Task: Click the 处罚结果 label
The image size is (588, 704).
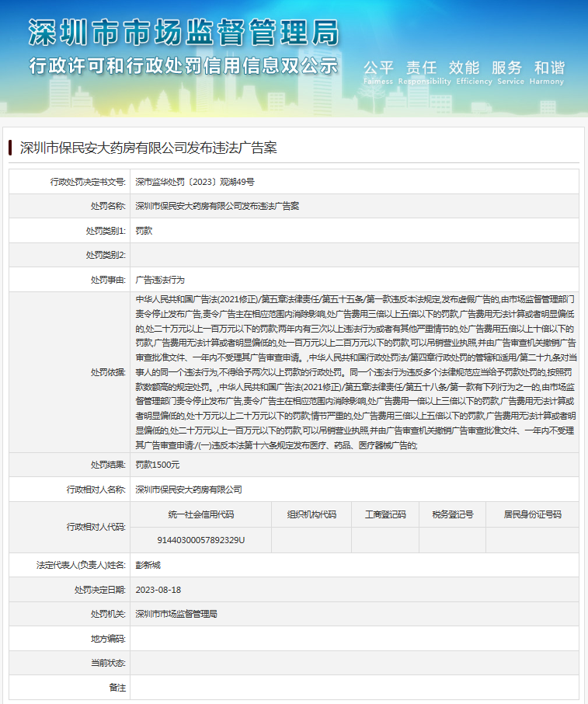Action: (x=108, y=465)
